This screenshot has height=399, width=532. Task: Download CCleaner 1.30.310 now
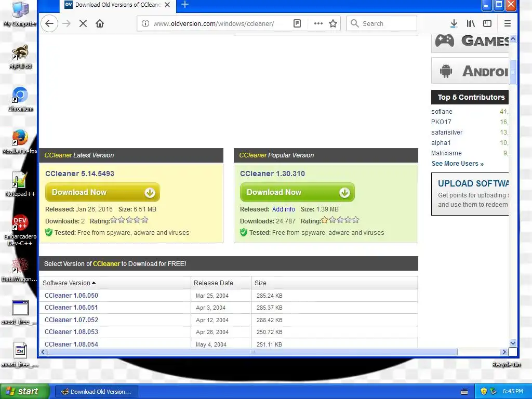(x=297, y=192)
